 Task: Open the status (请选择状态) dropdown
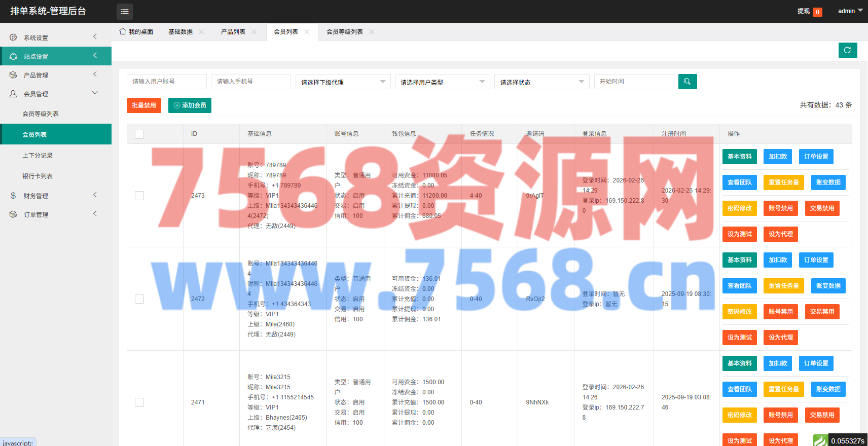541,82
